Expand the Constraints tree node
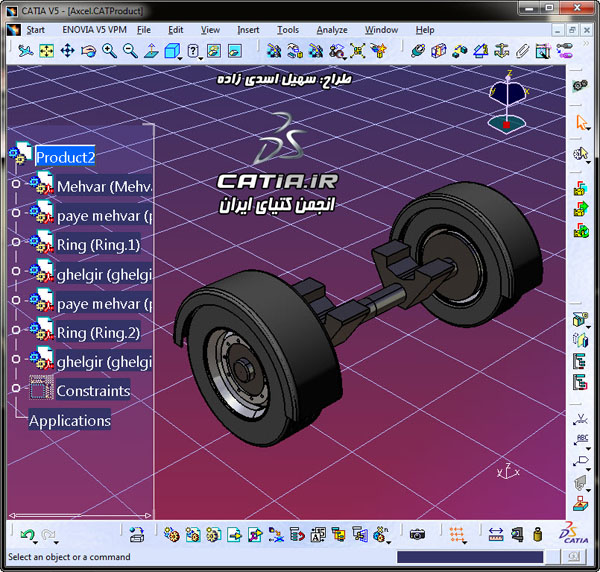The width and height of the screenshot is (600, 572). [16, 388]
